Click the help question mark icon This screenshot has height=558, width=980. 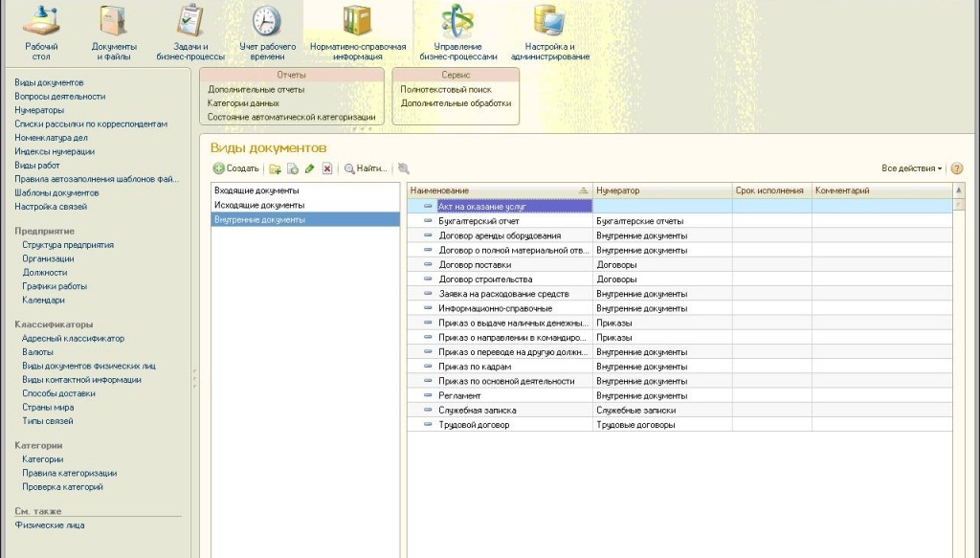tap(956, 168)
